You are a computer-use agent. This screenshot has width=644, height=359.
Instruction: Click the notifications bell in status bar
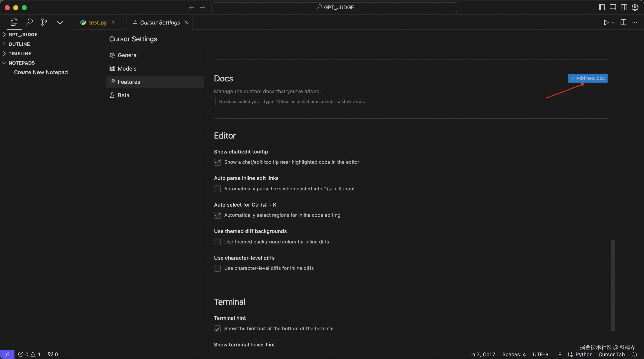pyautogui.click(x=634, y=354)
